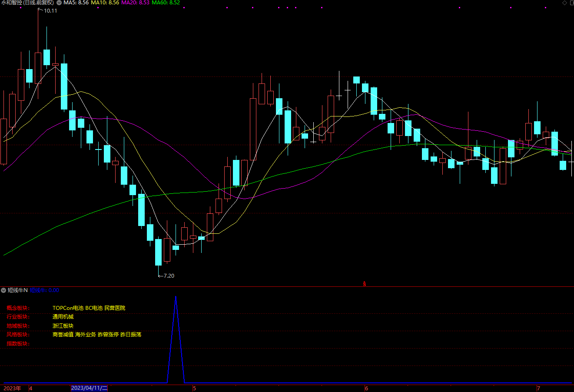Screen dimensions: 574x392
Task: Open the 民营医院 concept sector
Action: click(115, 308)
